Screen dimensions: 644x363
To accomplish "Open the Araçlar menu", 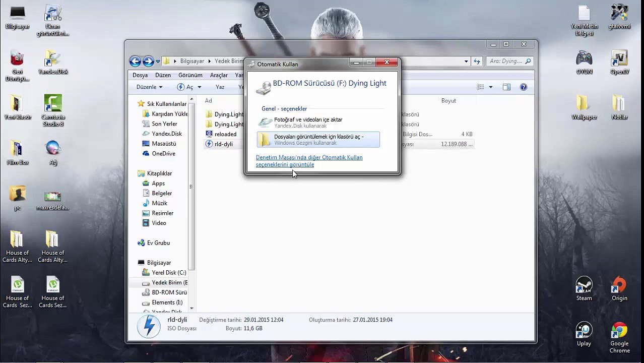I will (219, 75).
